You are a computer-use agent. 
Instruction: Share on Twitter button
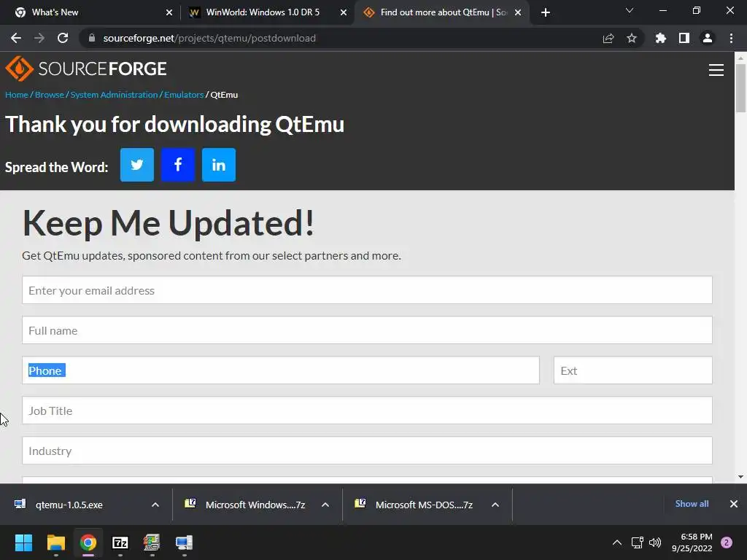[x=136, y=165]
